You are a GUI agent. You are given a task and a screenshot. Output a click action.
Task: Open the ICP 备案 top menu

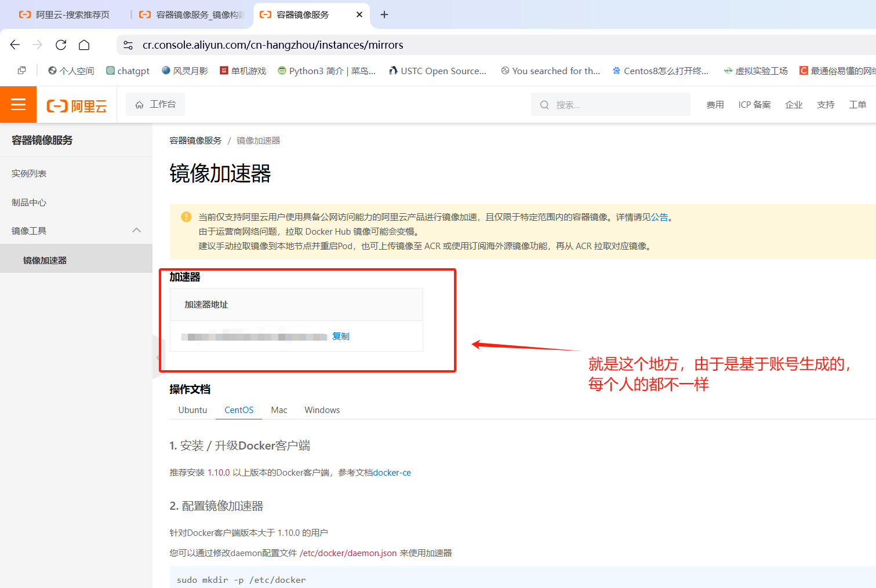[x=754, y=105]
